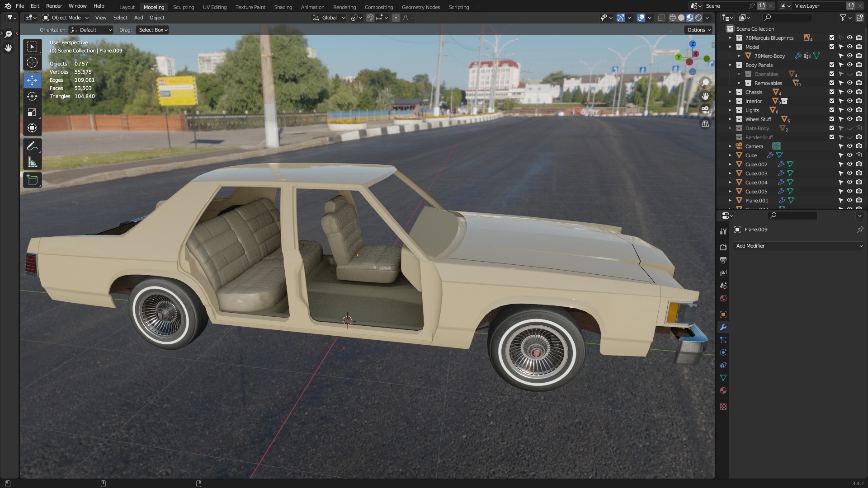Open the Object Mode dropdown
Screen dimensions: 868x488
[x=66, y=18]
